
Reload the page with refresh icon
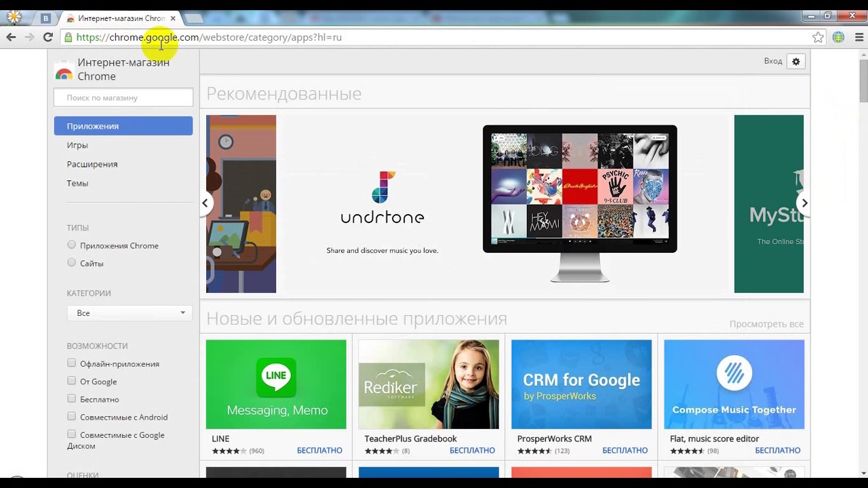47,37
